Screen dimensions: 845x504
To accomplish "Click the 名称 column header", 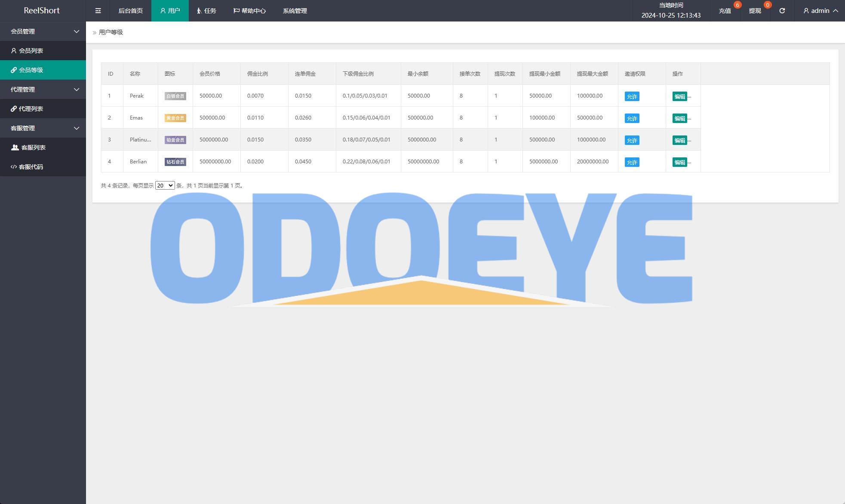I will (x=141, y=74).
